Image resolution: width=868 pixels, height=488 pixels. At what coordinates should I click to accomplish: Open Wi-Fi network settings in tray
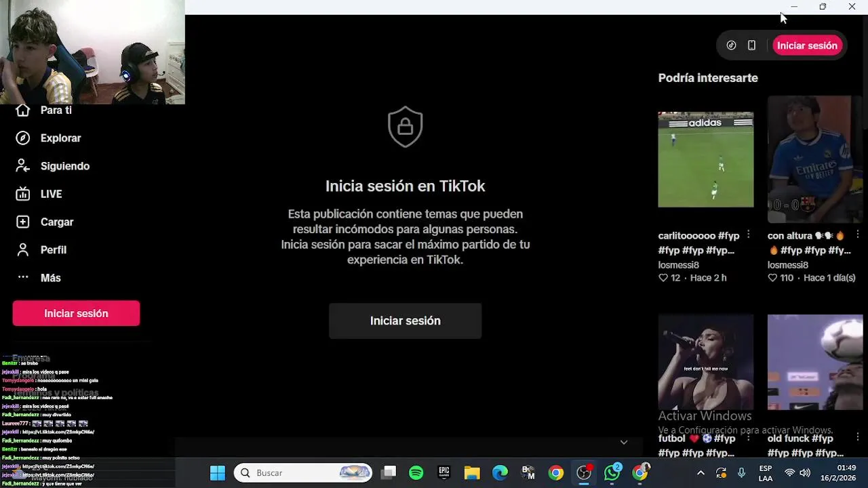point(789,473)
